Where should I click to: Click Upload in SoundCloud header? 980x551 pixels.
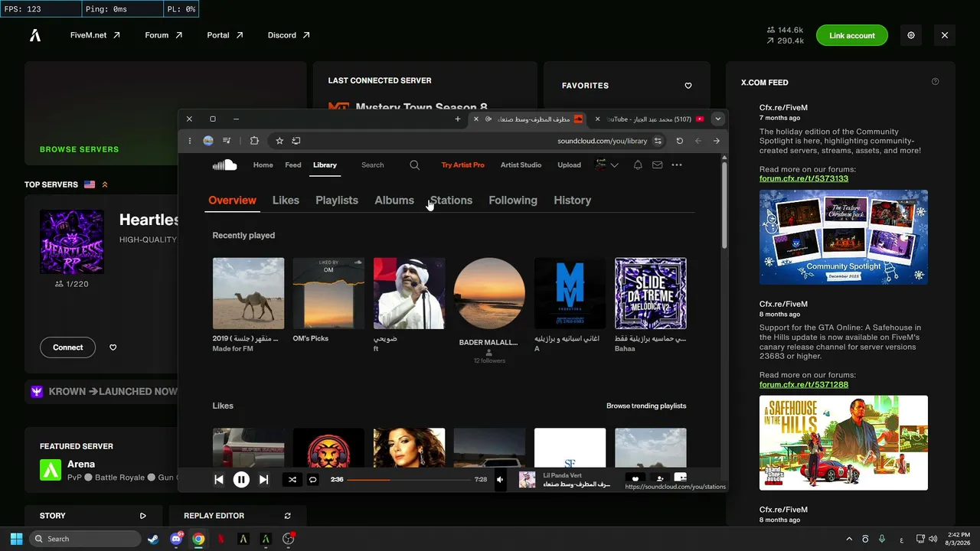[569, 165]
